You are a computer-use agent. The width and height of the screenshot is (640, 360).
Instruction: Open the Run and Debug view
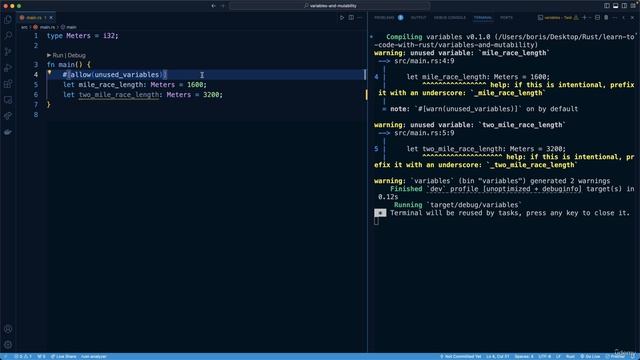(8, 68)
